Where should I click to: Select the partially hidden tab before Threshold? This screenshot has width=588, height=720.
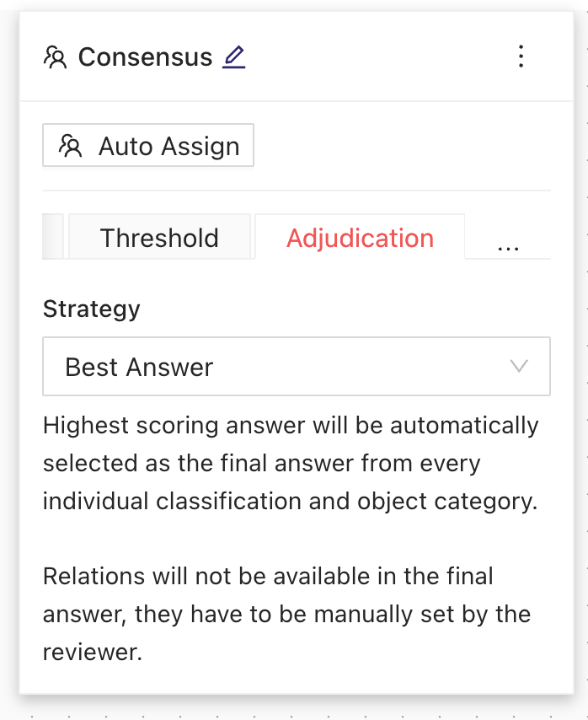click(x=52, y=237)
